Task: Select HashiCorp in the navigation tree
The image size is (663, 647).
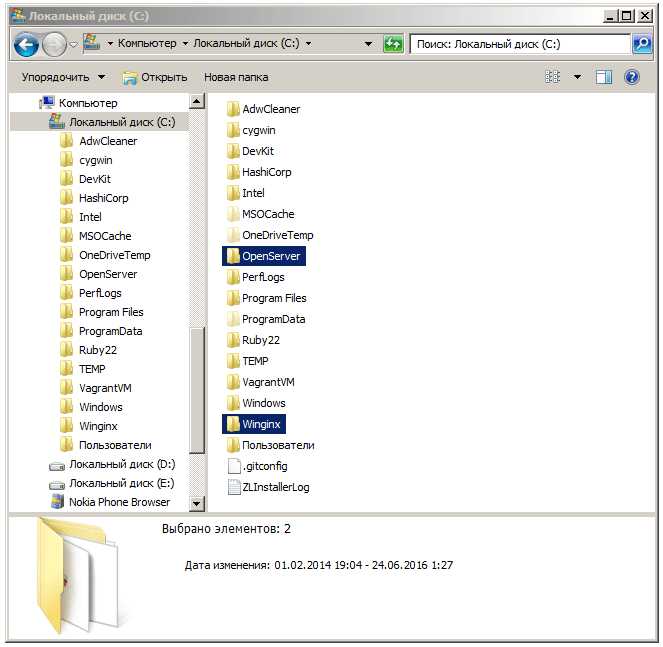Action: (x=103, y=198)
